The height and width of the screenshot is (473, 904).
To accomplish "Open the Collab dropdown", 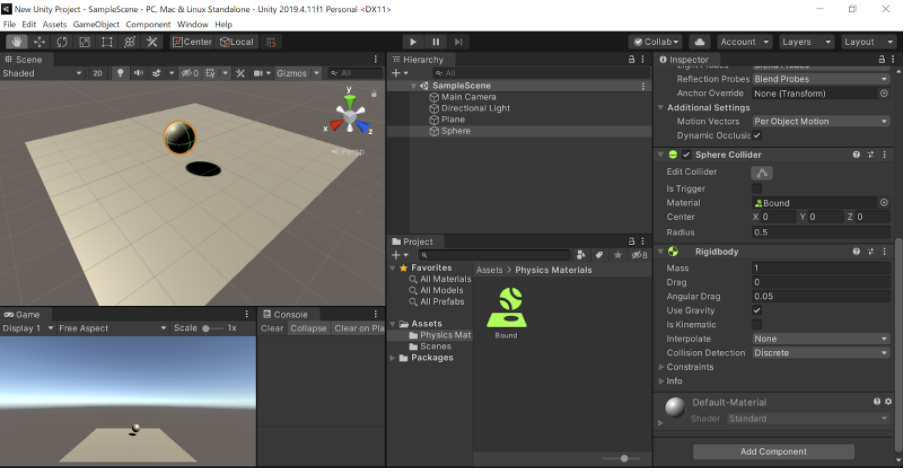I will (656, 42).
